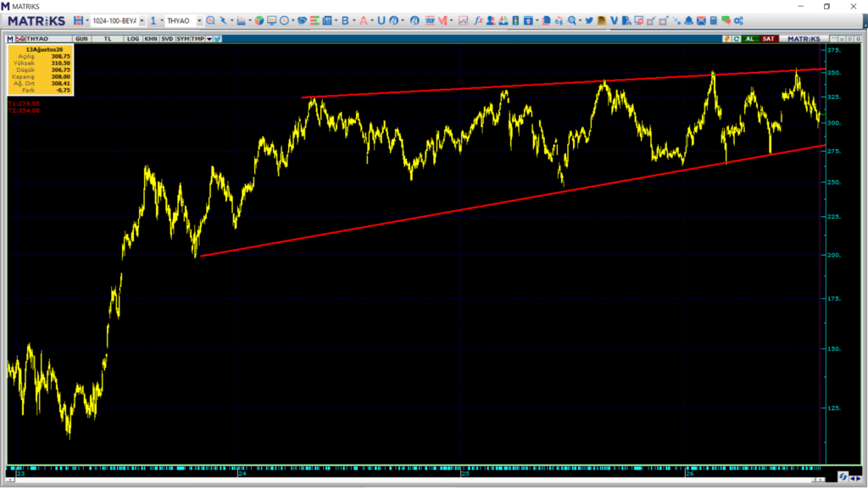Expand the save icon dropdown arrow
The image size is (868, 488).
pyautogui.click(x=87, y=20)
